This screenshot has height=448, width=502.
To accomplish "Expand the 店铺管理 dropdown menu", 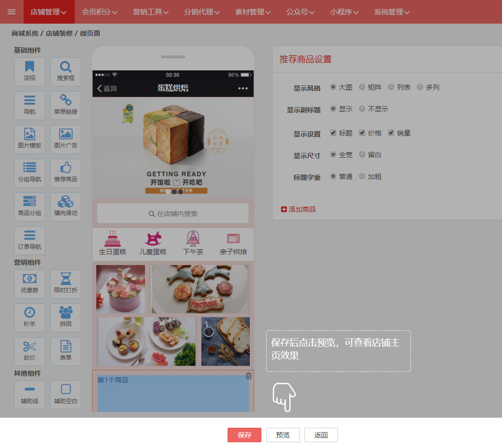I will [49, 12].
